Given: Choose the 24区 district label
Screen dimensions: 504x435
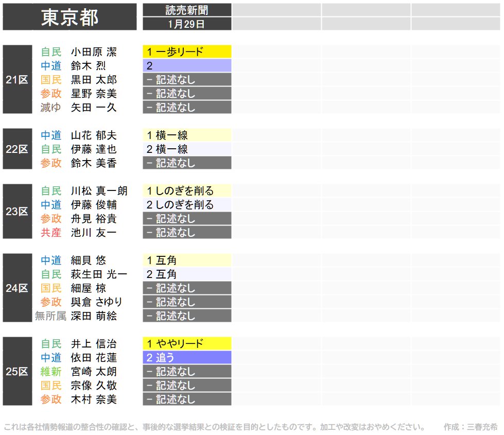Looking at the screenshot, I should [17, 288].
